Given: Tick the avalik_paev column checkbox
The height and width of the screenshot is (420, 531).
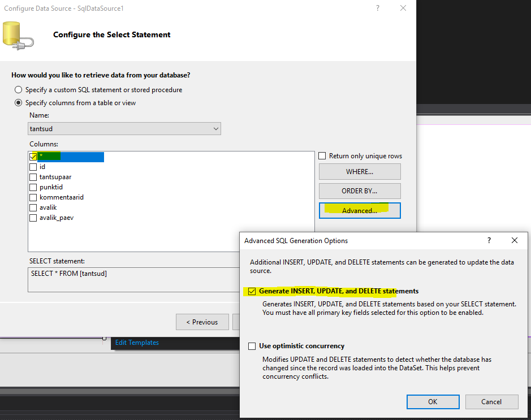Looking at the screenshot, I should [x=33, y=218].
